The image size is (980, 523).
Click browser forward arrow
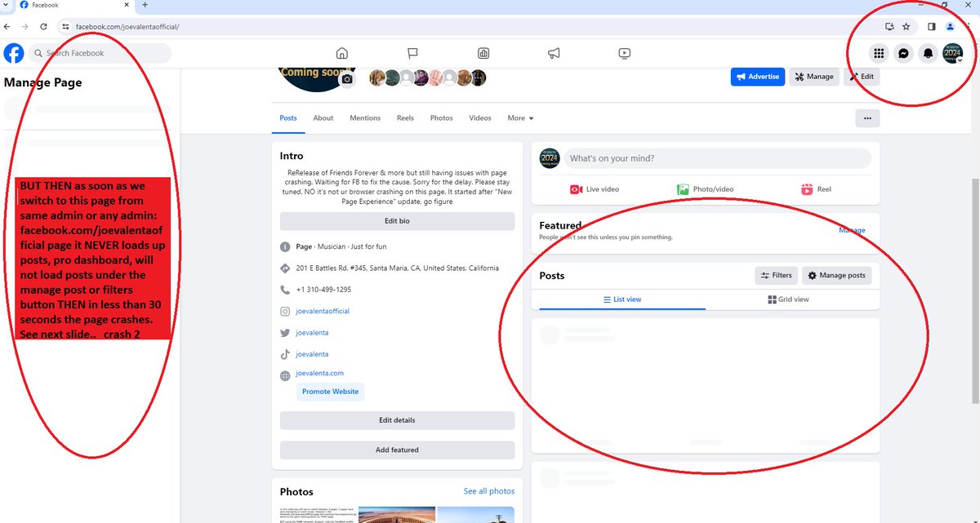point(25,26)
